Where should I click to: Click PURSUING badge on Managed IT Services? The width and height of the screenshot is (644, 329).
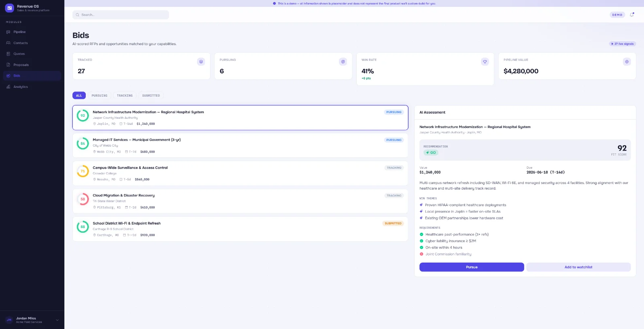pos(394,140)
